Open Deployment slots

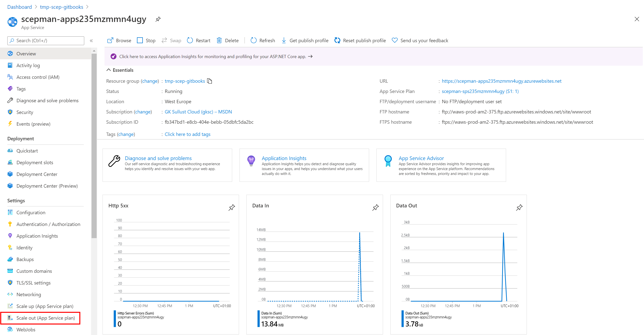[45, 163]
